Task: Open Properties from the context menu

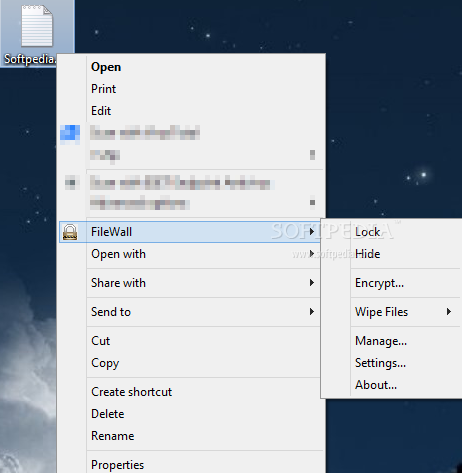Action: click(x=190, y=465)
